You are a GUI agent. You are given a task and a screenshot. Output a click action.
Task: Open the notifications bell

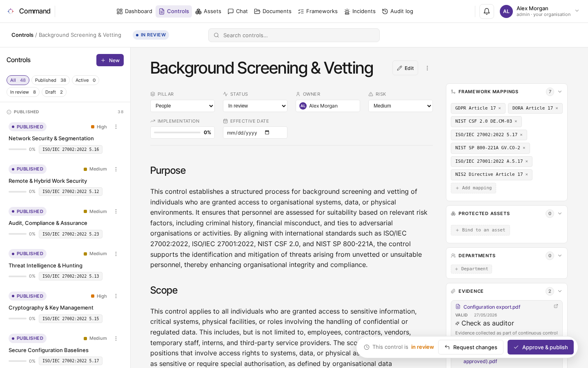tap(486, 11)
